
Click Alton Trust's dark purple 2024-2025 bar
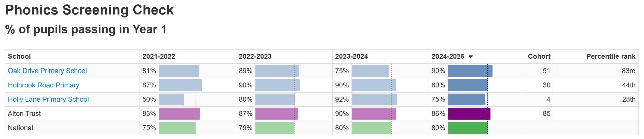click(x=469, y=113)
